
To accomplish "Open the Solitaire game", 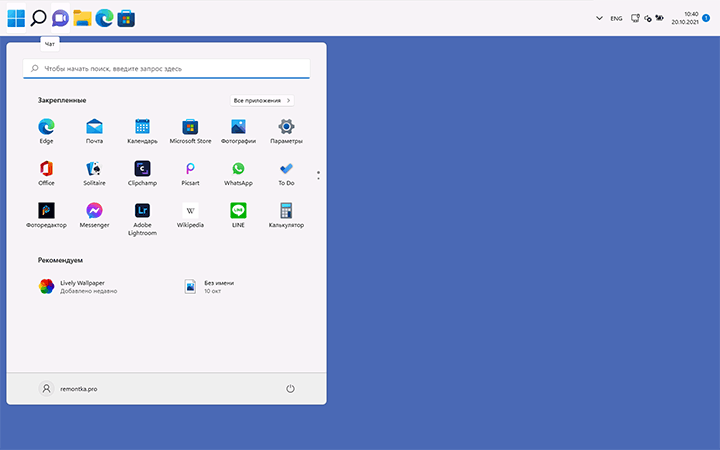I will tap(94, 173).
